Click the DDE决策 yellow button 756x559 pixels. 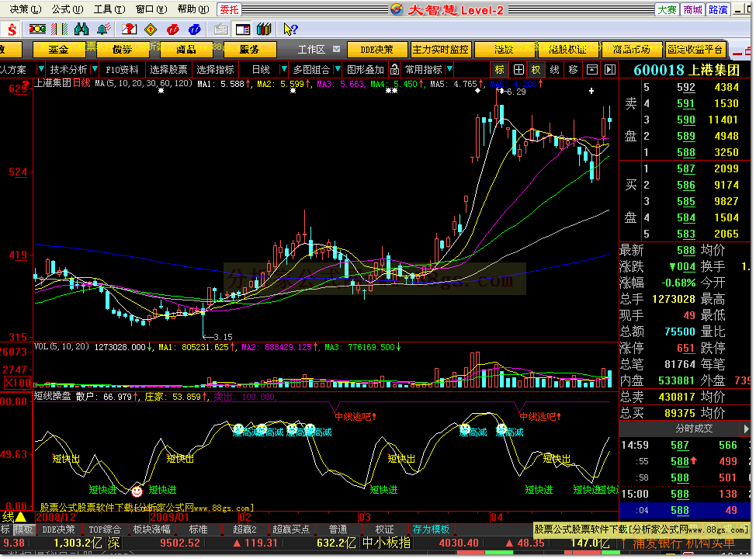[377, 50]
